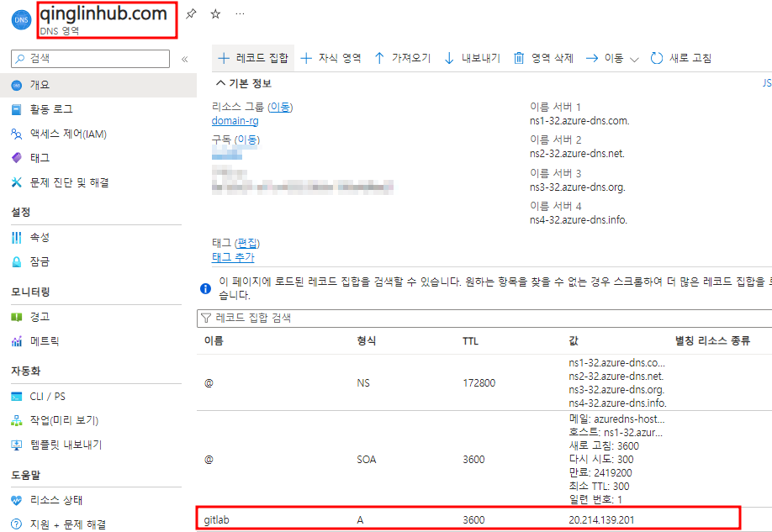Click the DNS zone logo icon
This screenshot has width=772, height=532.
21,19
